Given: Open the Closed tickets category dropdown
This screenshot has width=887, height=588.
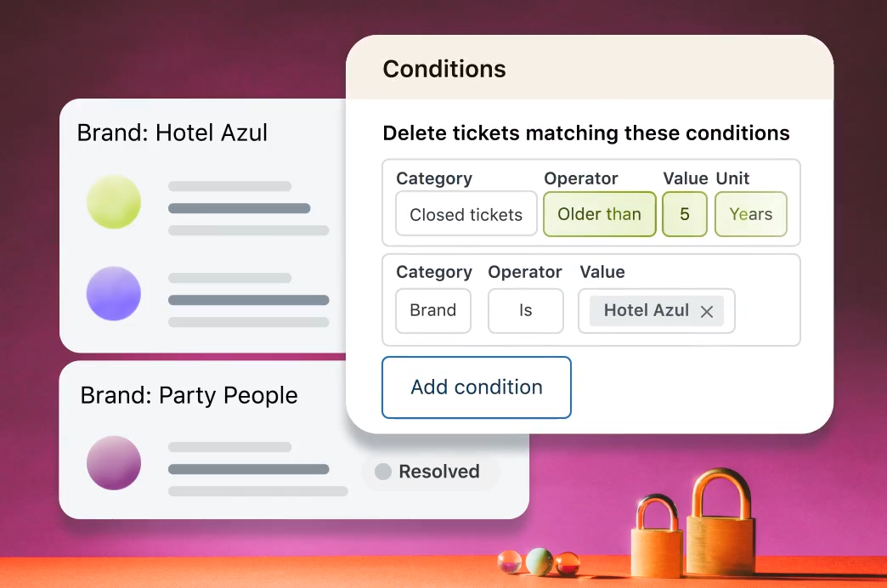Looking at the screenshot, I should (466, 214).
